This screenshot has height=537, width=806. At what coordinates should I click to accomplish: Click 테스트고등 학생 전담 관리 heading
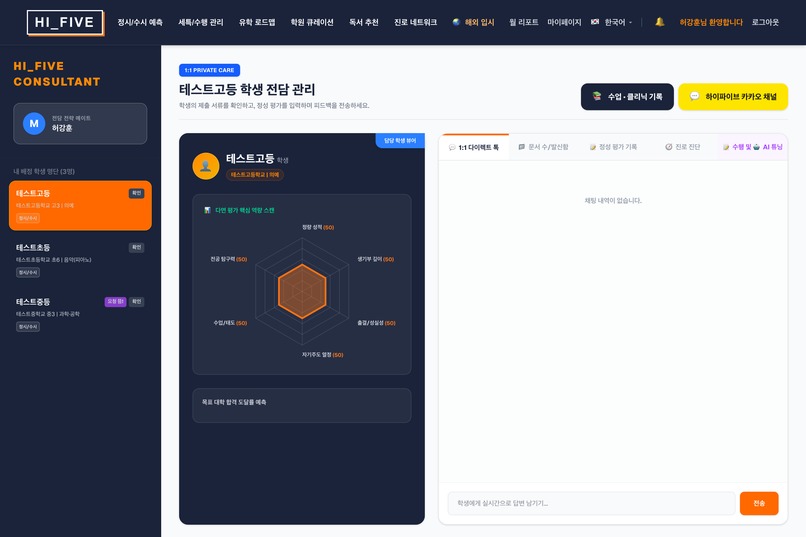[x=247, y=89]
